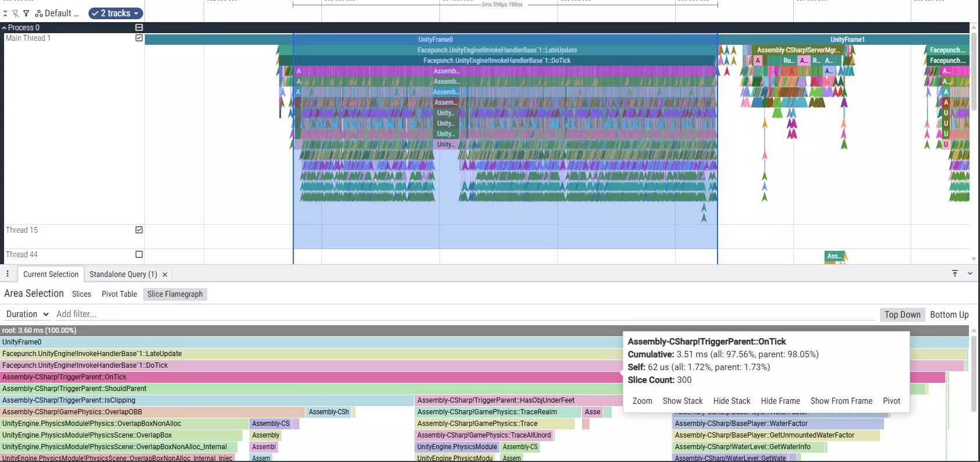This screenshot has width=980, height=462.
Task: Open the Duration metric dropdown
Action: [x=27, y=314]
